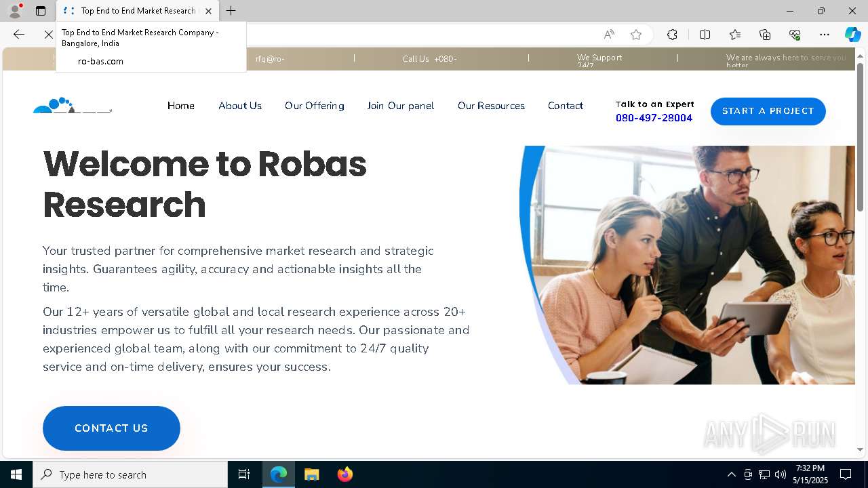This screenshot has width=868, height=488.
Task: Go back to previous page
Action: pos(19,35)
